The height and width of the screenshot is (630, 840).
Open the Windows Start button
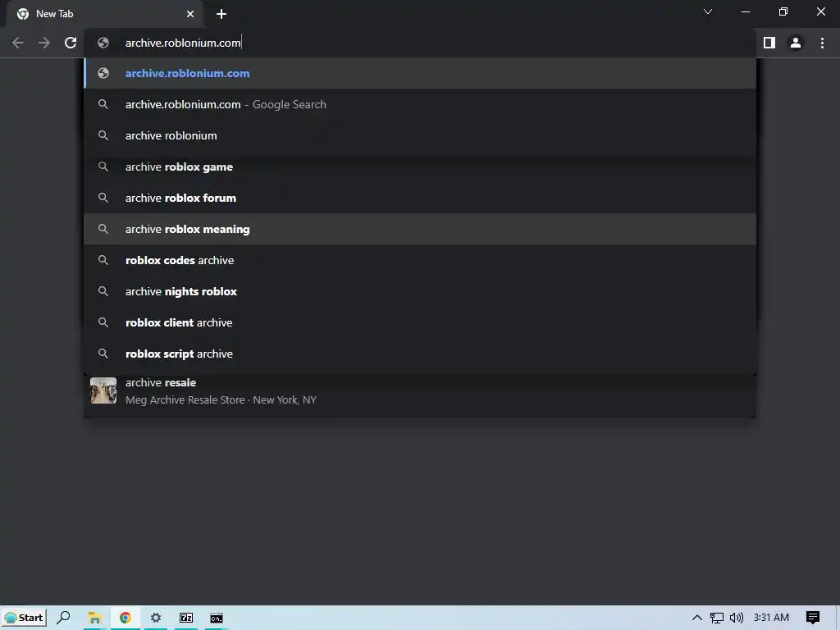tap(24, 618)
